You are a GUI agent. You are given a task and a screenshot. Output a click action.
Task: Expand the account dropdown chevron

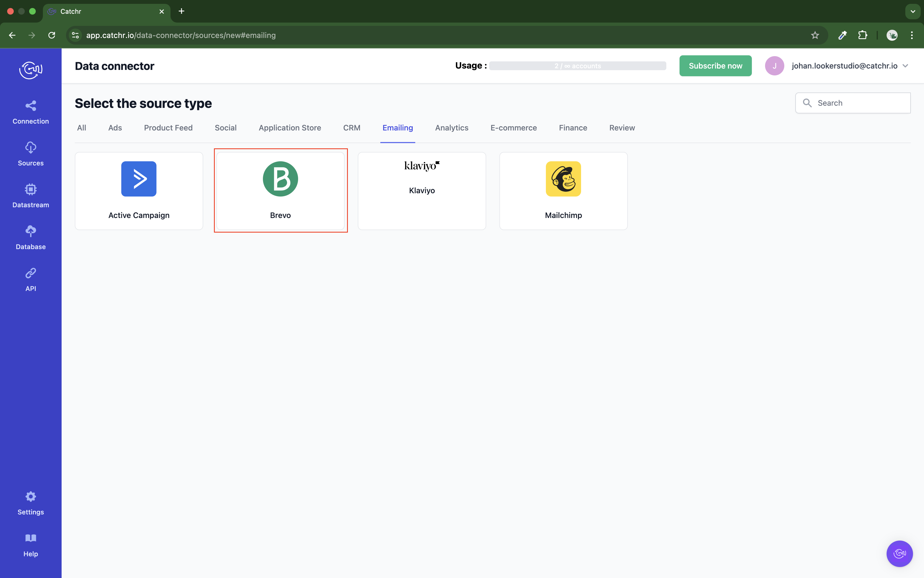pos(905,66)
